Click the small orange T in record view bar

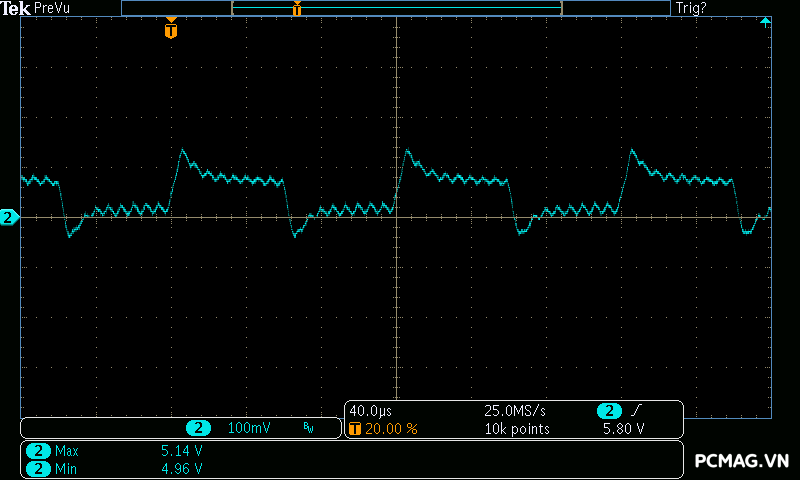(297, 9)
